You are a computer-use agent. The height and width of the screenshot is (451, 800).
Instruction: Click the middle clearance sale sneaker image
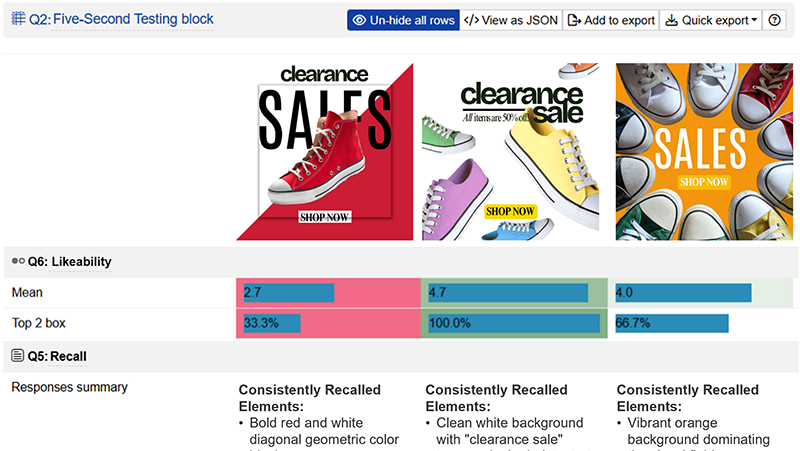pos(510,152)
